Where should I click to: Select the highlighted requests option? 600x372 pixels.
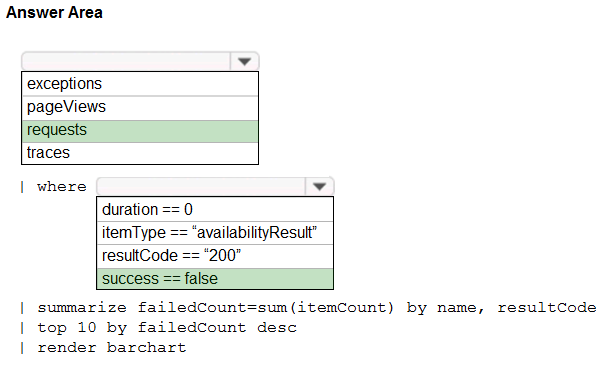pos(140,131)
